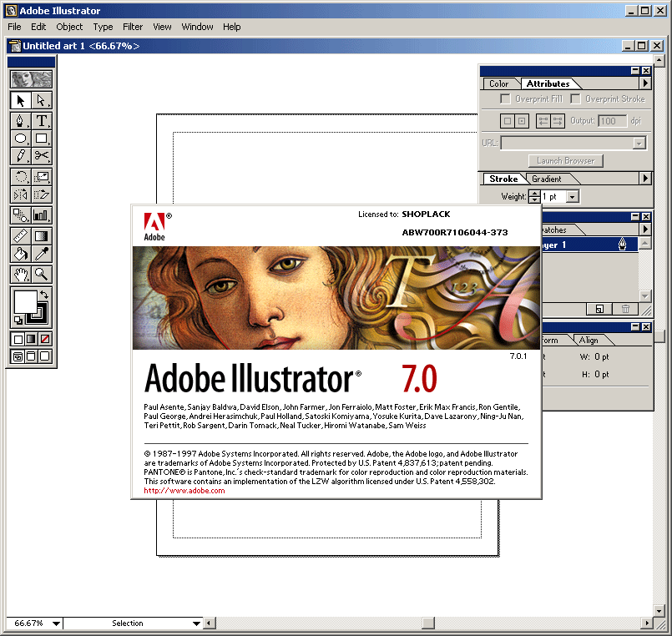Click the new layer icon
The height and width of the screenshot is (636, 672).
pos(599,309)
